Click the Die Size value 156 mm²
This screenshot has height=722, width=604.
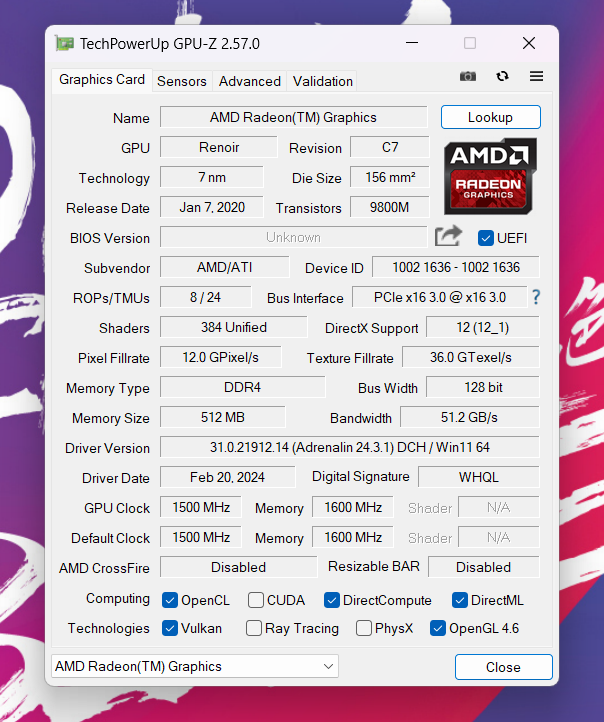[x=389, y=177]
